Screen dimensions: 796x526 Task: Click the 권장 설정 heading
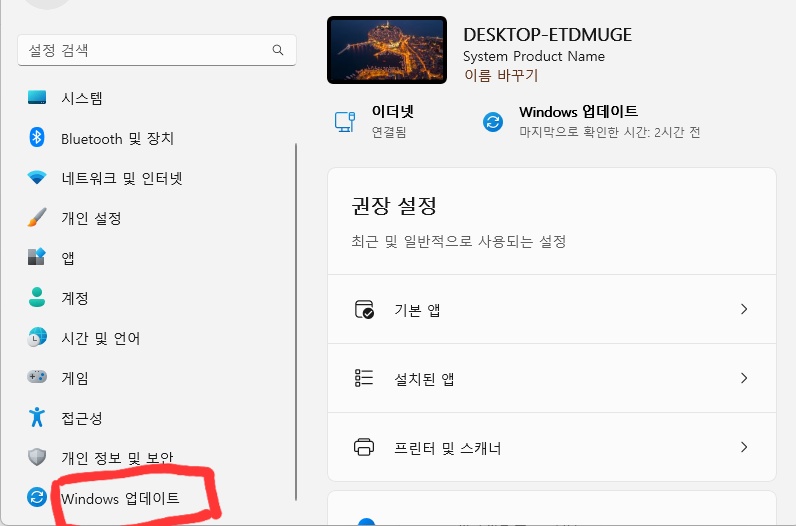(x=394, y=206)
